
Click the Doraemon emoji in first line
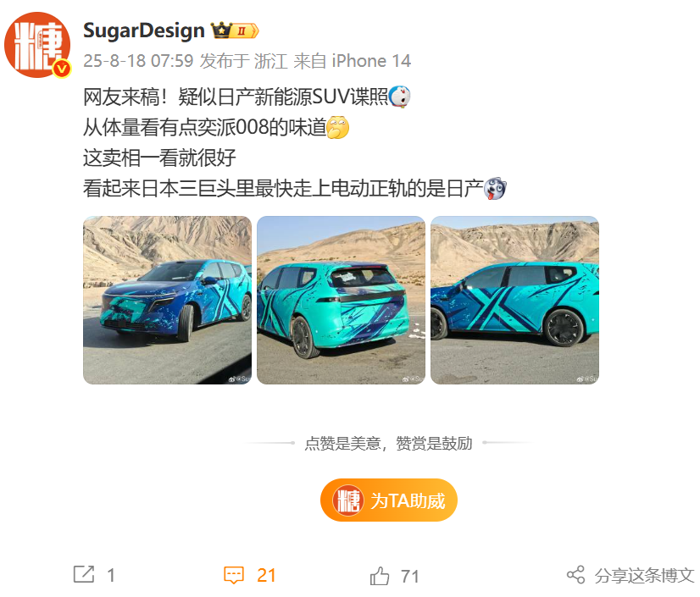(x=400, y=97)
